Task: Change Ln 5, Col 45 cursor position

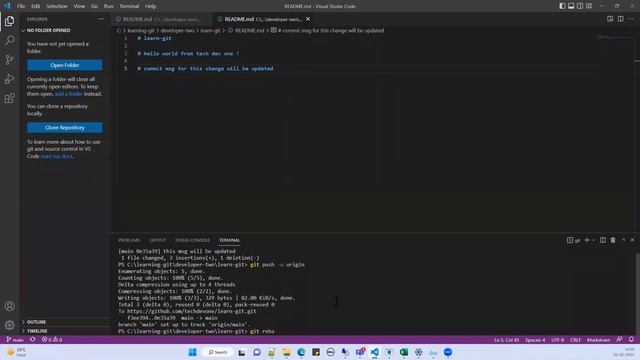Action: [x=507, y=340]
